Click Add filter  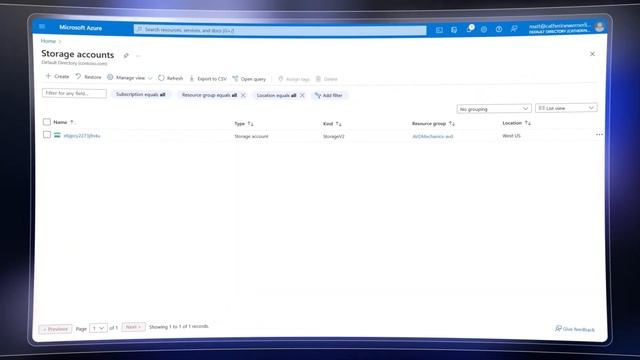pos(329,96)
